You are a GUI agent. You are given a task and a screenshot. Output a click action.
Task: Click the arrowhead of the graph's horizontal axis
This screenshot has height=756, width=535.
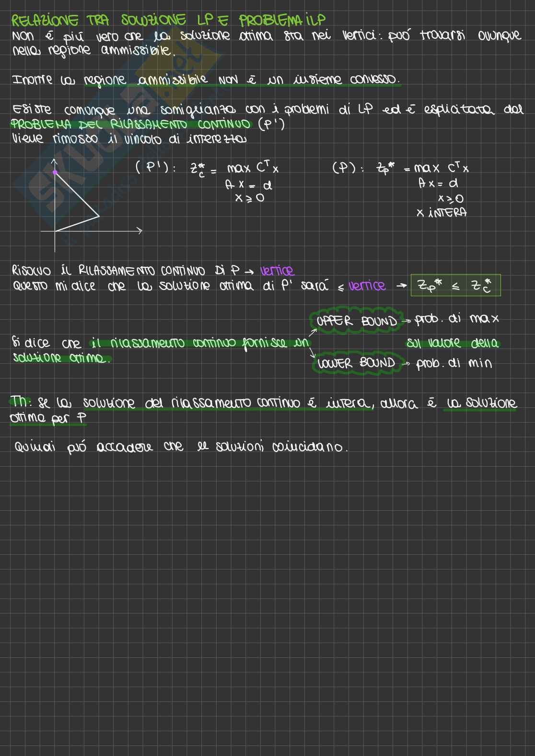[140, 231]
